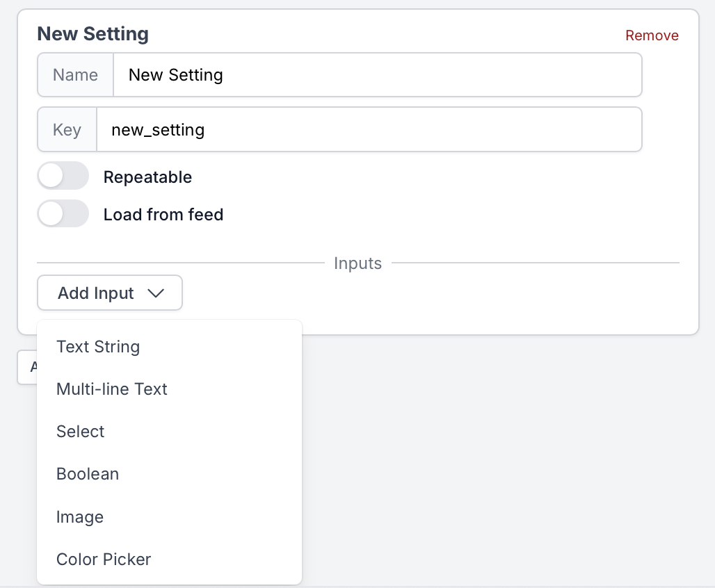Click the Key field label prefix
This screenshot has height=588, width=715.
coord(66,129)
